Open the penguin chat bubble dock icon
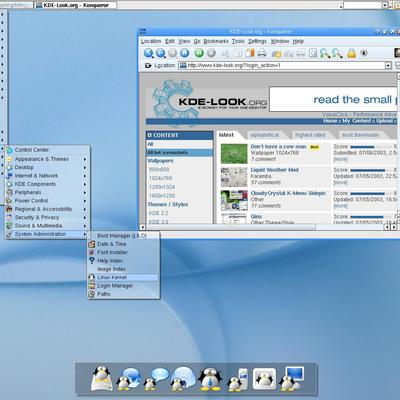The width and height of the screenshot is (400, 400). pyautogui.click(x=156, y=379)
